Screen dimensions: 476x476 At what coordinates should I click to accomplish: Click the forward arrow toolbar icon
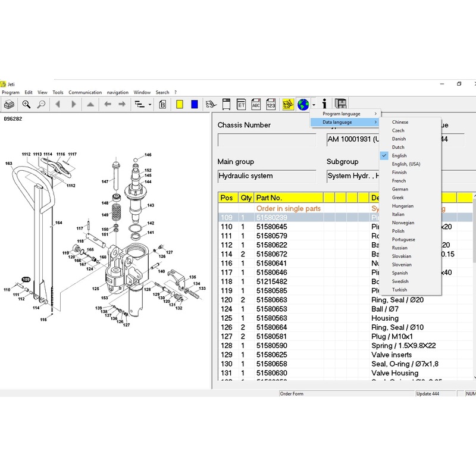click(122, 104)
